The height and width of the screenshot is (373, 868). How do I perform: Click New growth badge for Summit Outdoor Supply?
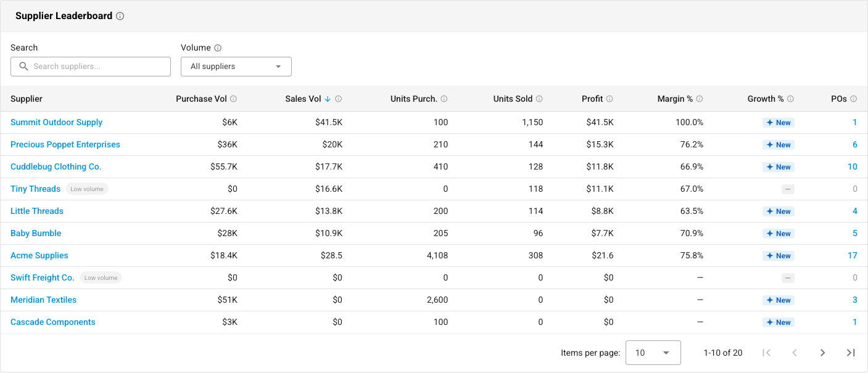[779, 123]
